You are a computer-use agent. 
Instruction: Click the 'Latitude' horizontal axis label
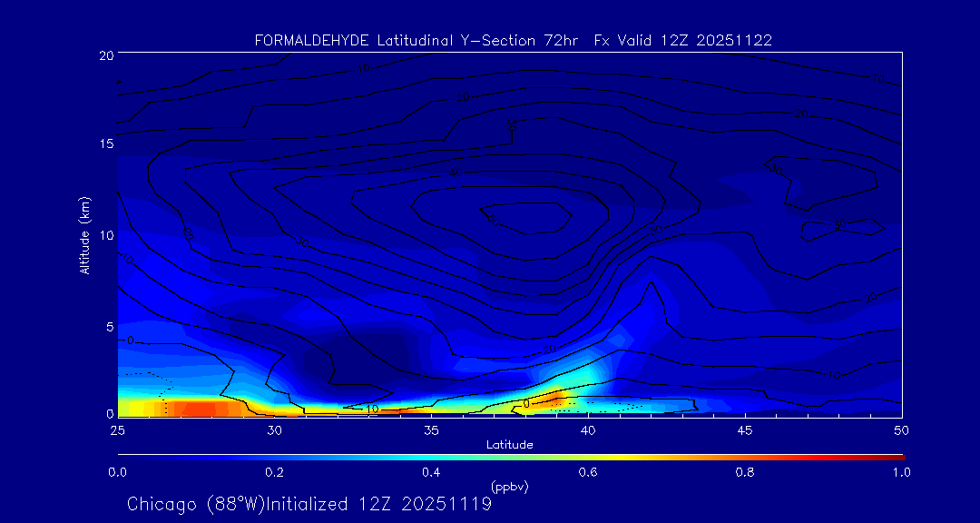click(510, 445)
